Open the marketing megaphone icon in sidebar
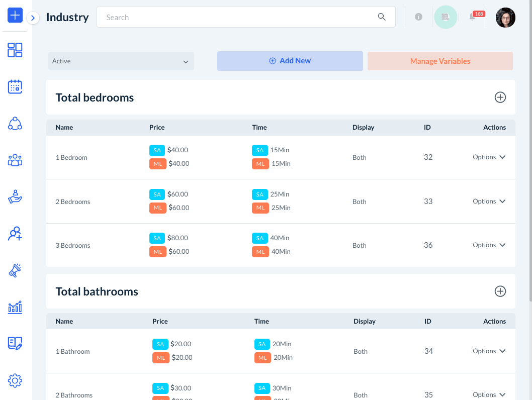Image resolution: width=532 pixels, height=400 pixels. pos(15,270)
